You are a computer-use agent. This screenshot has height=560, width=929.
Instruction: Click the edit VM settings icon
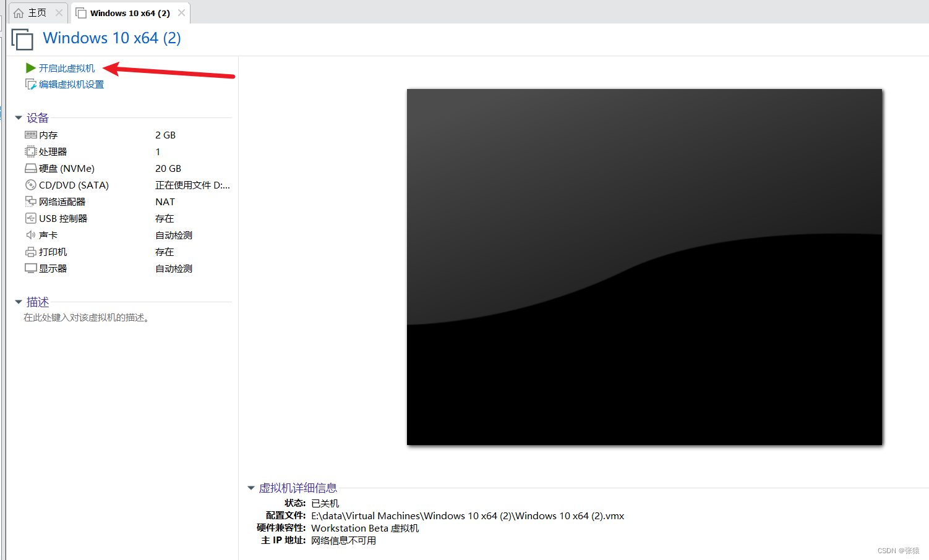point(30,84)
